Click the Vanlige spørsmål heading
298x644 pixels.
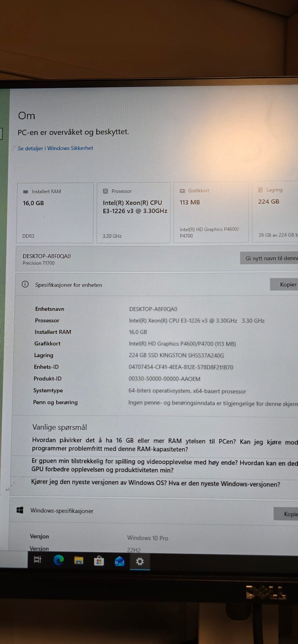pyautogui.click(x=60, y=427)
